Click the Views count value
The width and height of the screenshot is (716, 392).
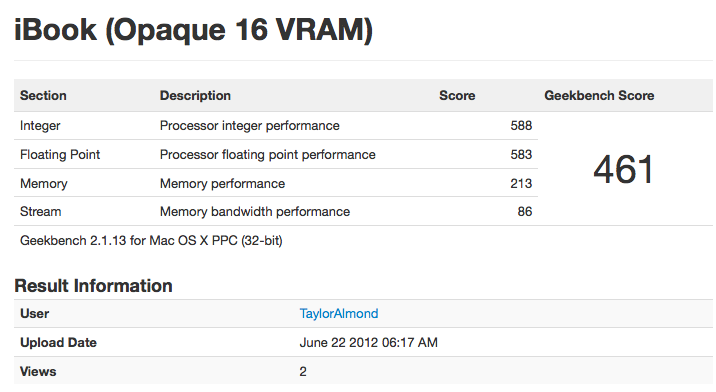tap(303, 371)
